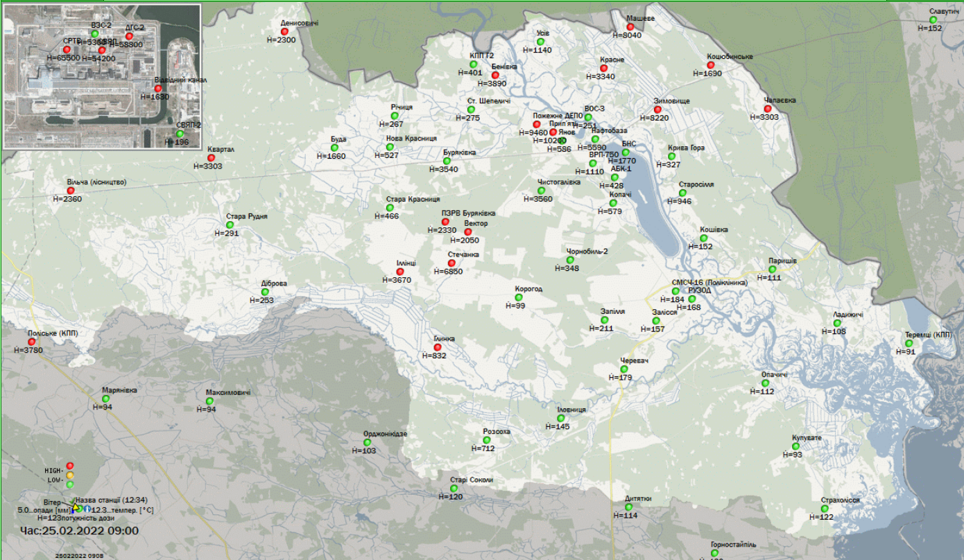The image size is (964, 560).
Task: Click the red HIGH legend dot
Action: tap(70, 466)
